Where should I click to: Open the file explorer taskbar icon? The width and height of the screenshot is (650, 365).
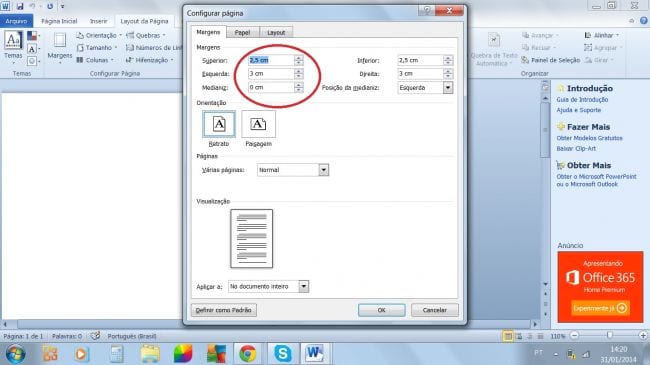[x=150, y=354]
